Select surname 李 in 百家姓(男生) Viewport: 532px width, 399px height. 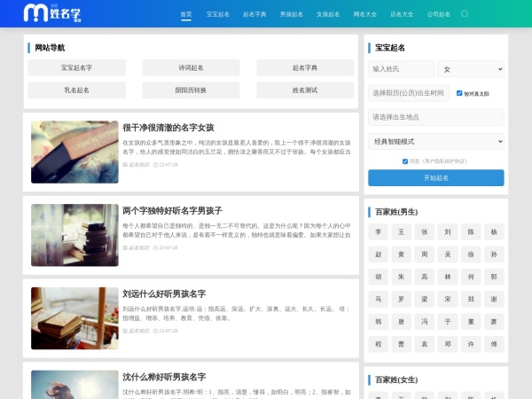coord(379,232)
